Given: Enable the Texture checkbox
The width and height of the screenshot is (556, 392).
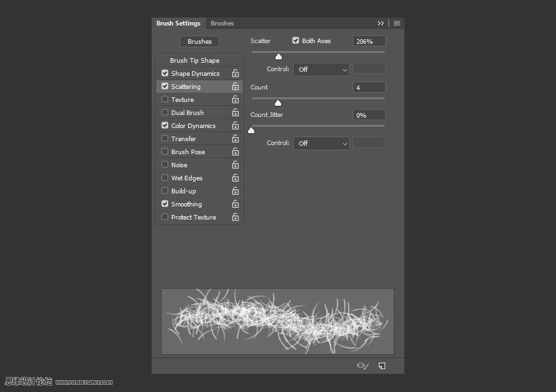Looking at the screenshot, I should point(165,99).
